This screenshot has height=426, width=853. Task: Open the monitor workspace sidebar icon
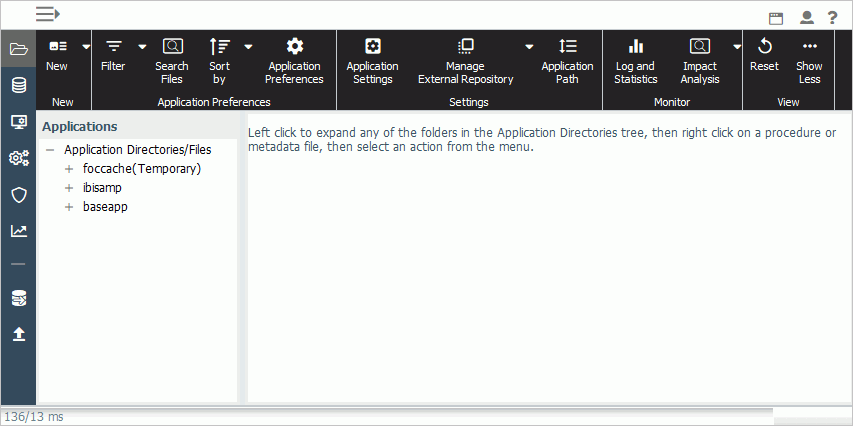pos(18,122)
